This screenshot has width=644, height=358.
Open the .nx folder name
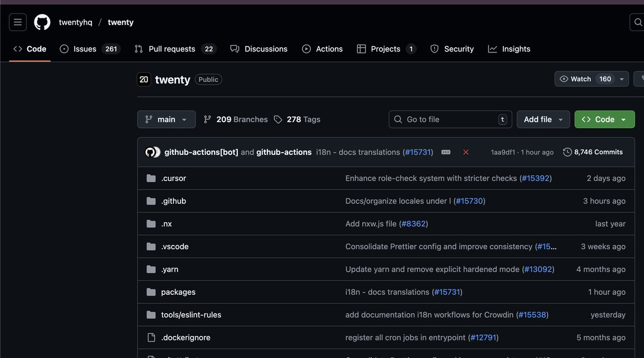[x=166, y=223]
